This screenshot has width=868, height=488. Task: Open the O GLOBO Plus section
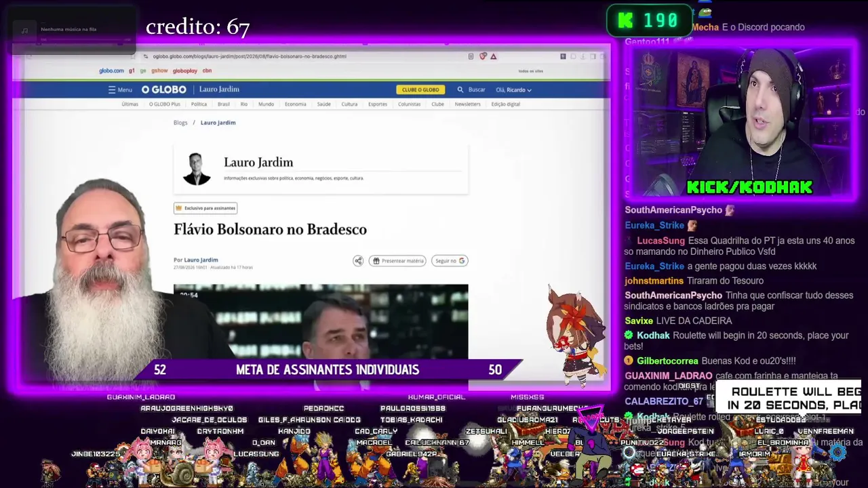click(165, 104)
